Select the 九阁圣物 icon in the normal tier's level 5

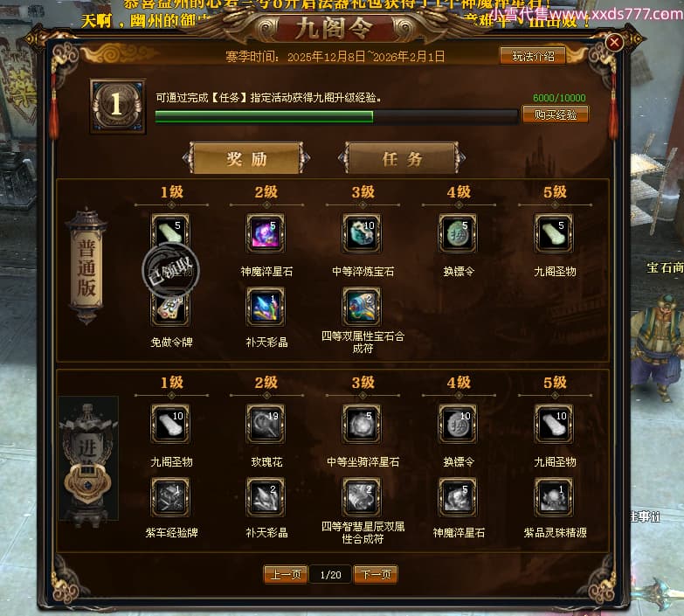554,233
